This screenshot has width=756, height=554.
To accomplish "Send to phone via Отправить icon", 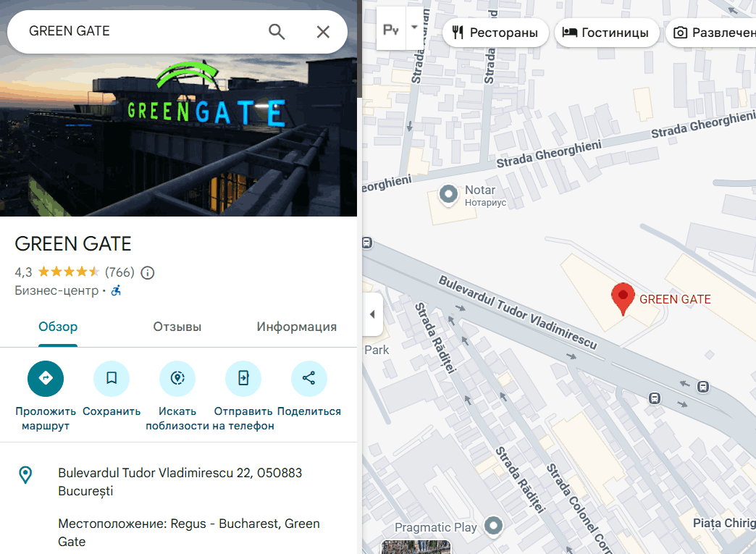I will [243, 379].
